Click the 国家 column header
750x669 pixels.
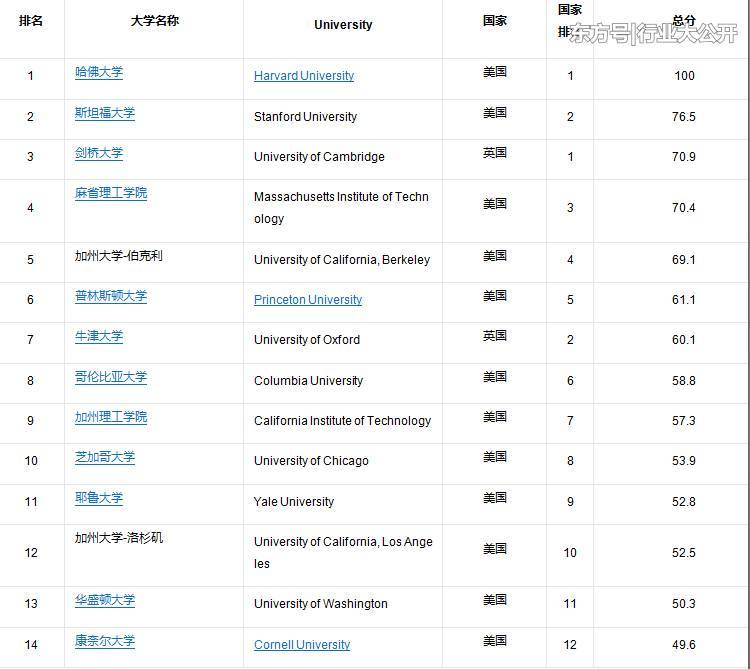pos(495,21)
